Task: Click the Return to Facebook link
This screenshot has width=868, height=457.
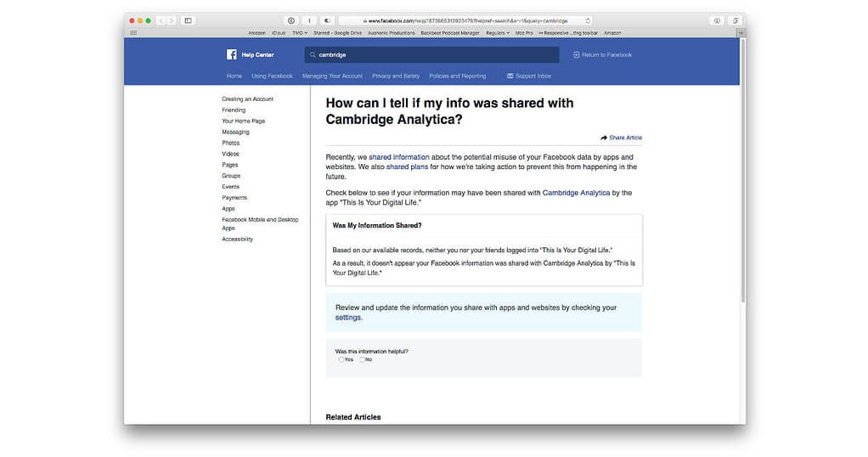Action: pos(606,55)
